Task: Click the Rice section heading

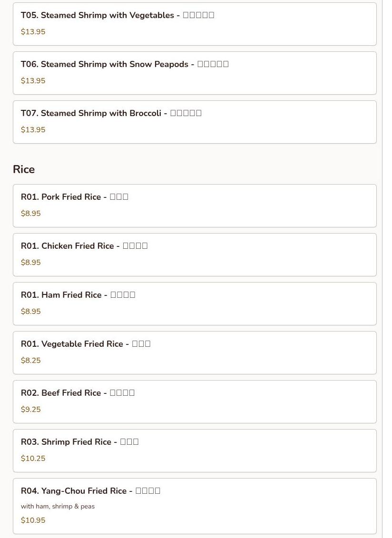Action: [x=24, y=169]
